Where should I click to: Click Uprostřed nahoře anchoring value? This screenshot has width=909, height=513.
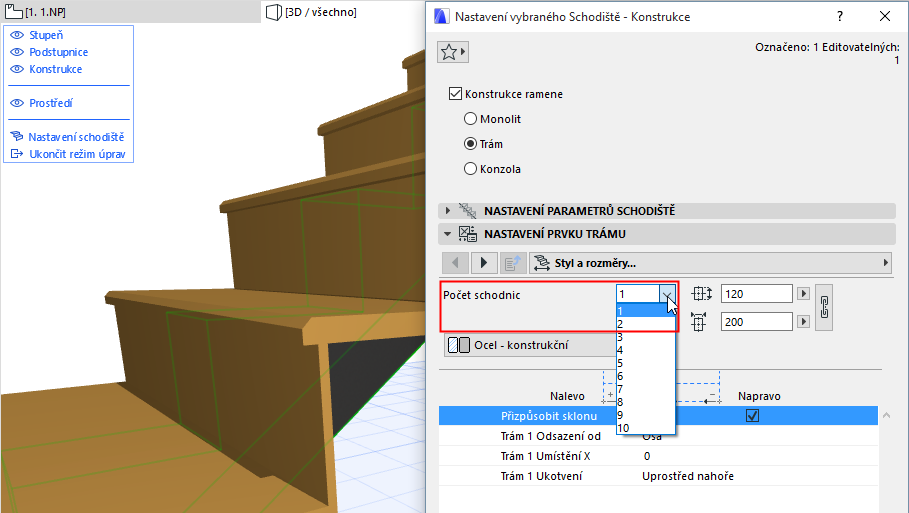(688, 476)
